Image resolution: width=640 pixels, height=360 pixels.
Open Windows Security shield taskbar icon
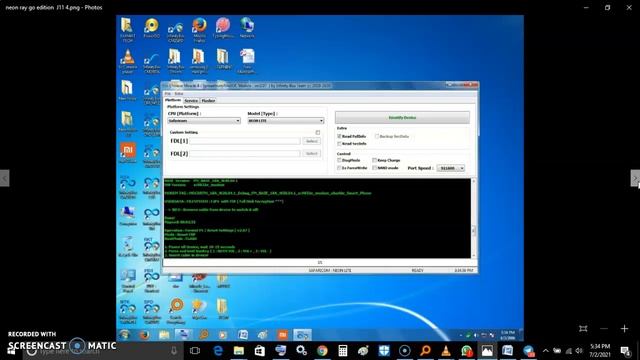pyautogui.click(x=384, y=351)
